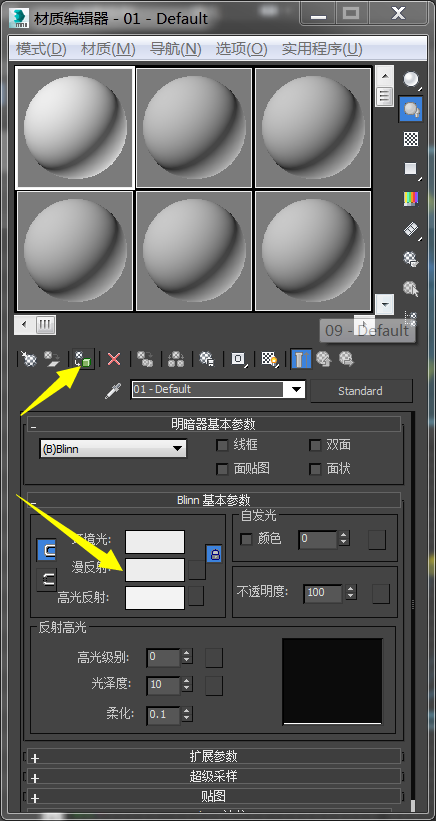436x821 pixels.
Task: Open the 实用程序(U) menu
Action: [x=322, y=49]
